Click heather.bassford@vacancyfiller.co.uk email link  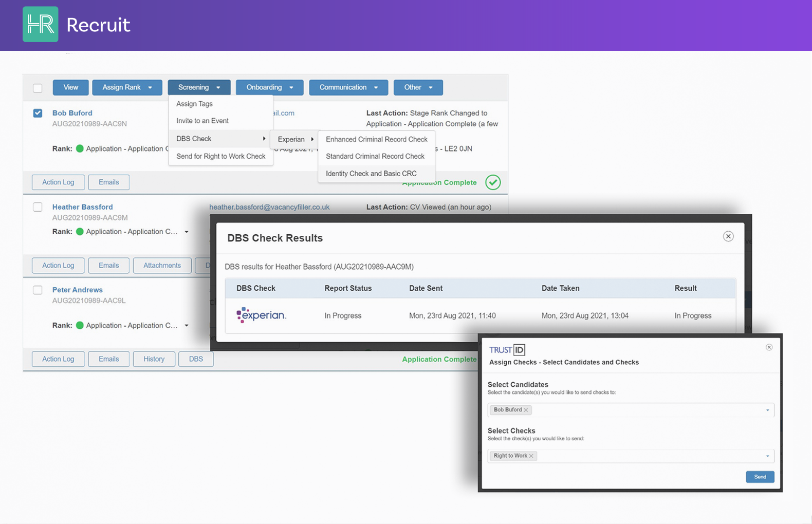pos(269,207)
